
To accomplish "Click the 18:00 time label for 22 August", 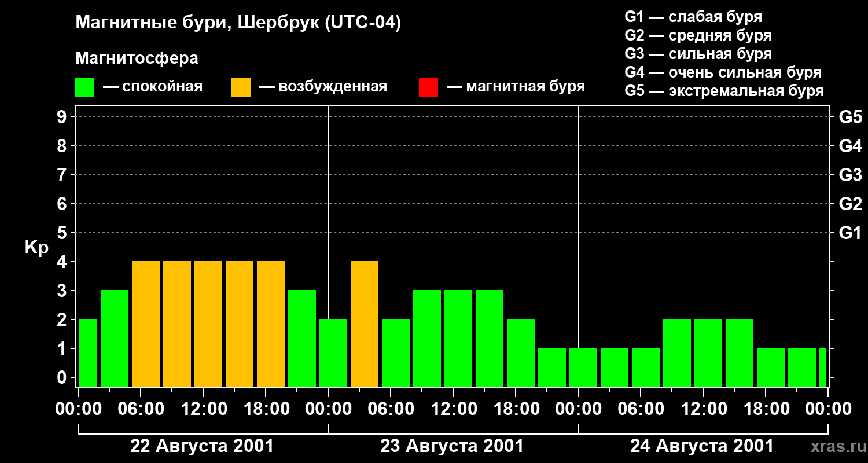I will 266,409.
